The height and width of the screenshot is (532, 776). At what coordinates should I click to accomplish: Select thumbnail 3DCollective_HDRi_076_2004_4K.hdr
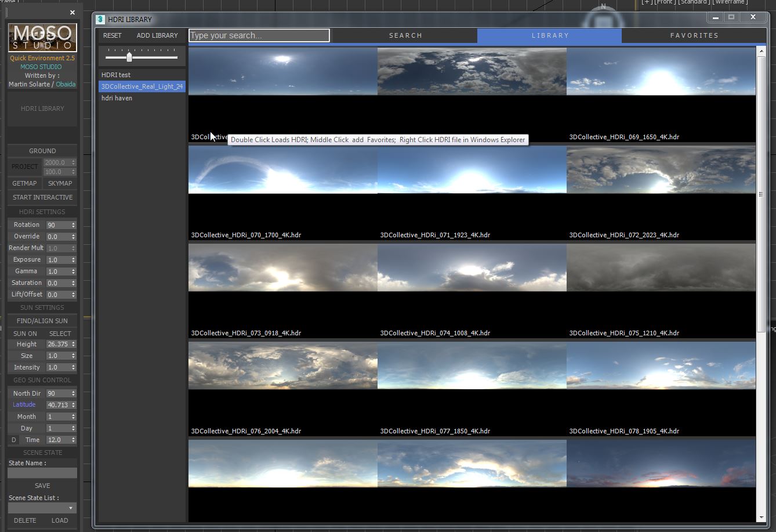click(283, 389)
